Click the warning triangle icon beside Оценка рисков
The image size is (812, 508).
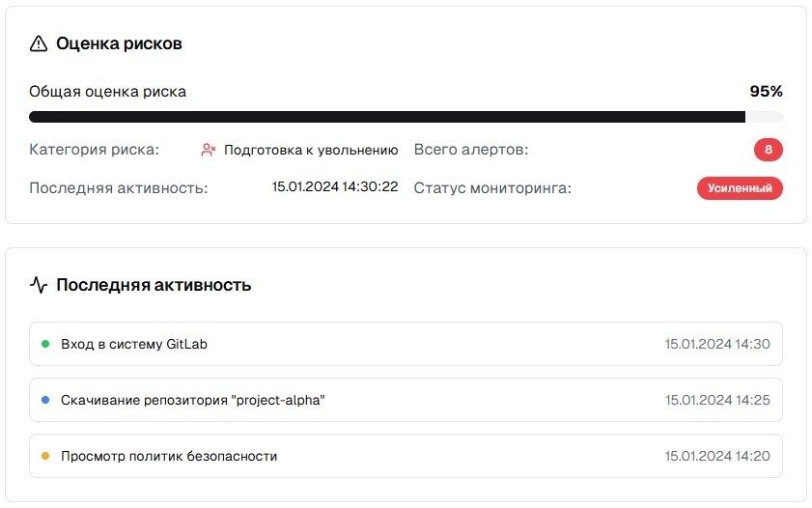pos(39,43)
